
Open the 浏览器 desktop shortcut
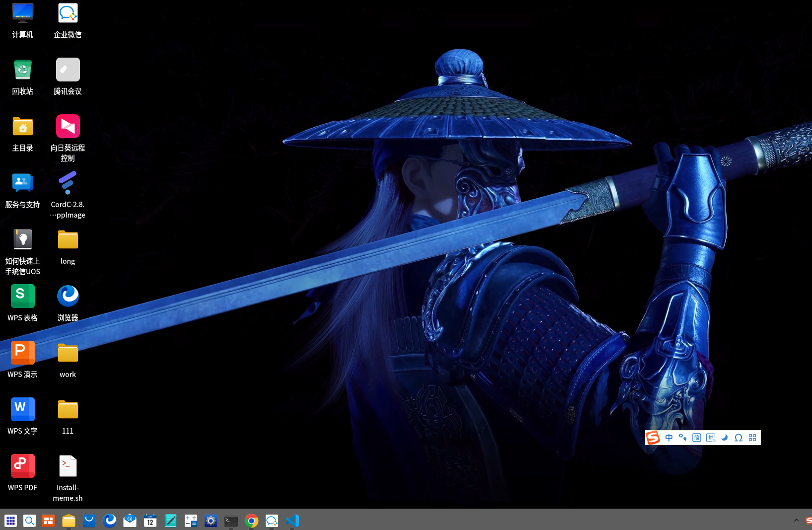tap(68, 303)
